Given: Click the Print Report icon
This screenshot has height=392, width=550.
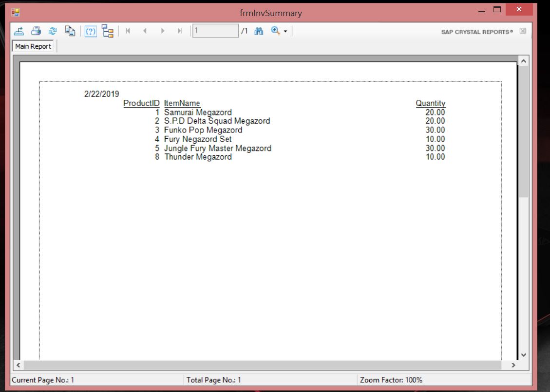Looking at the screenshot, I should pos(36,31).
